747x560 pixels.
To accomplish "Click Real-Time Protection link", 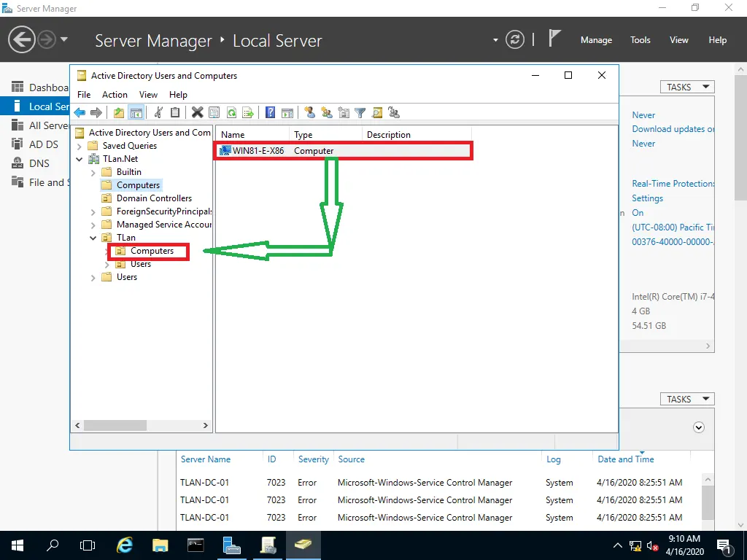I will click(673, 183).
